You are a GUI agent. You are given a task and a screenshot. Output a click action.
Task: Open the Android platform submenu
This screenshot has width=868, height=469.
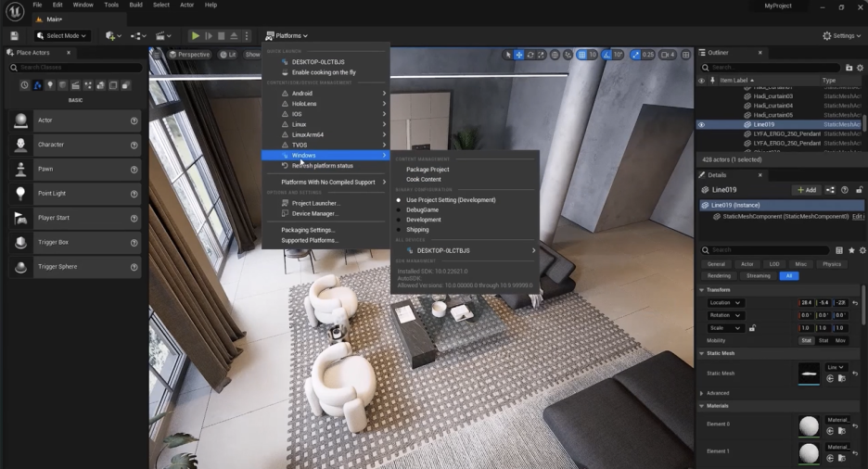pyautogui.click(x=325, y=94)
